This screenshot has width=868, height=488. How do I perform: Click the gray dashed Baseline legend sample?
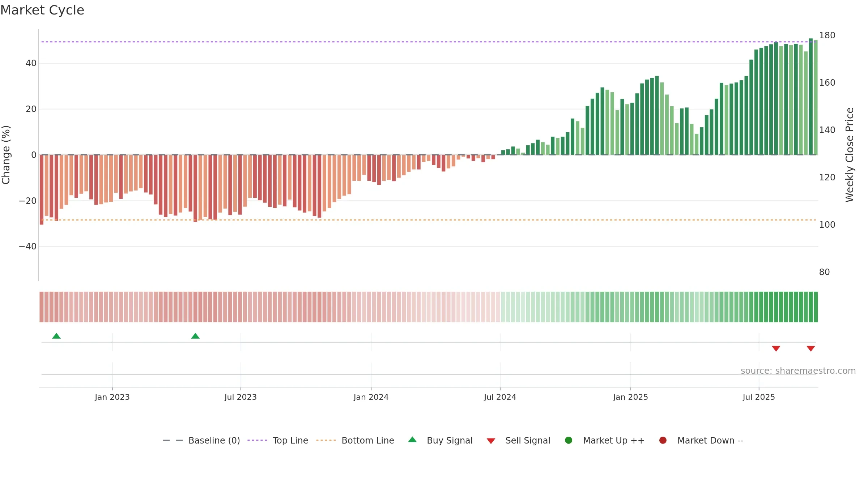[x=173, y=440]
